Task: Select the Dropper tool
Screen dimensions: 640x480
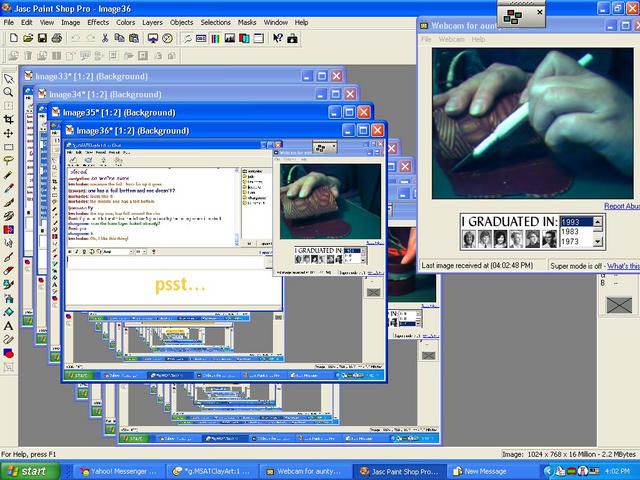Action: [x=9, y=188]
